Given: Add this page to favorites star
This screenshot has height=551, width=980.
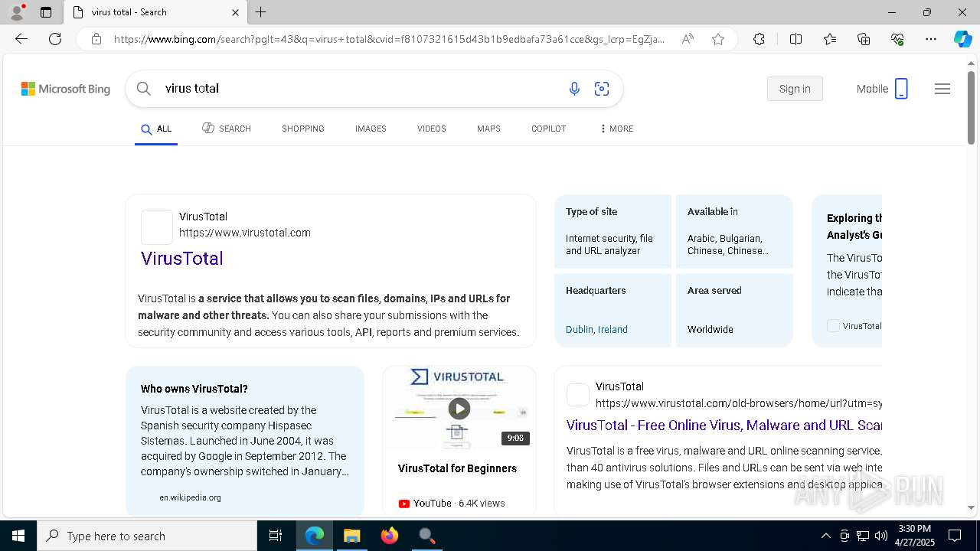Looking at the screenshot, I should click(718, 39).
